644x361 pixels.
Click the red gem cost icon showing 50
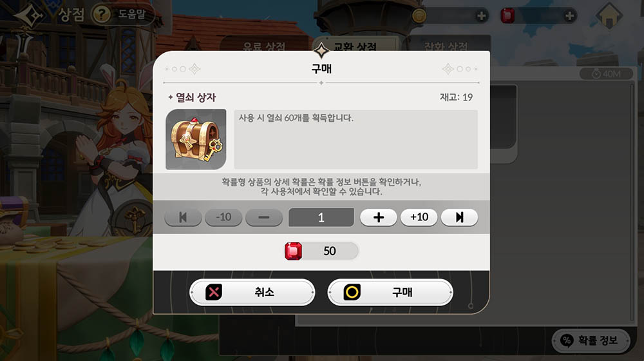tap(293, 251)
